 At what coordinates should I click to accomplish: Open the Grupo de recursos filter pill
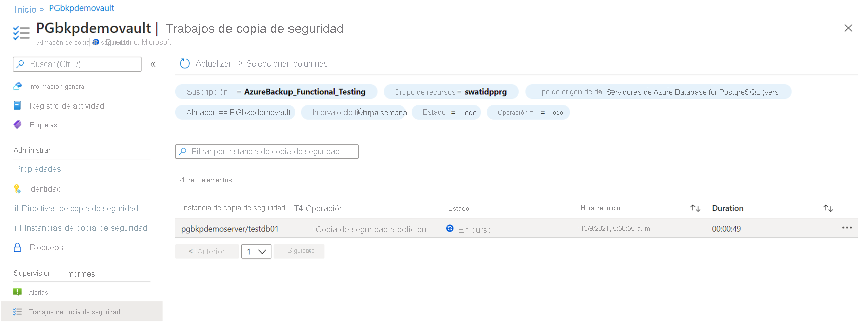(451, 92)
